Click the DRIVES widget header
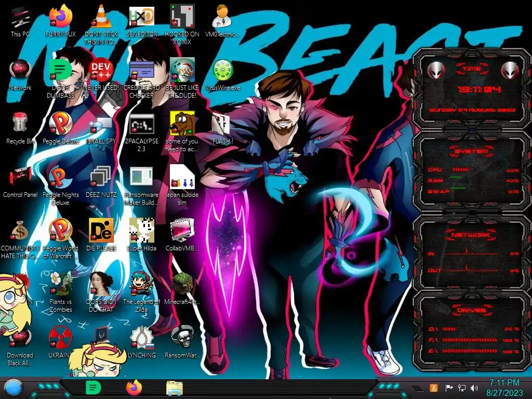 point(471,310)
